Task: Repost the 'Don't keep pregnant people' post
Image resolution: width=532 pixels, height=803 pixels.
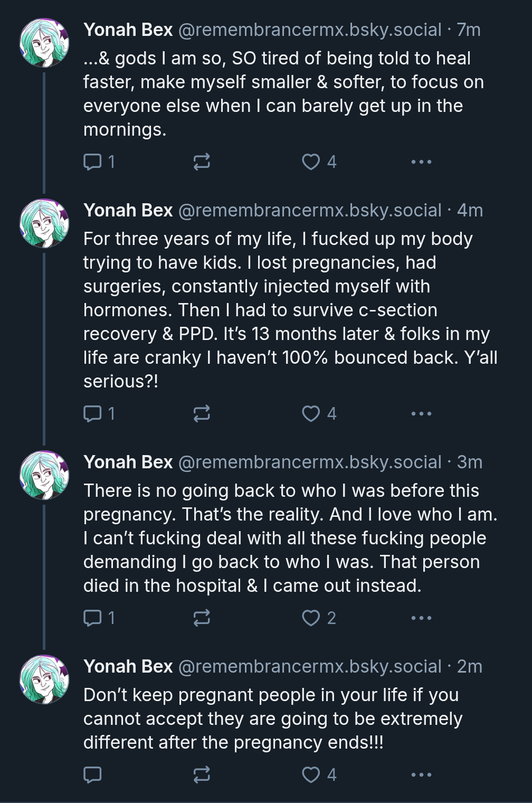Action: 202,774
